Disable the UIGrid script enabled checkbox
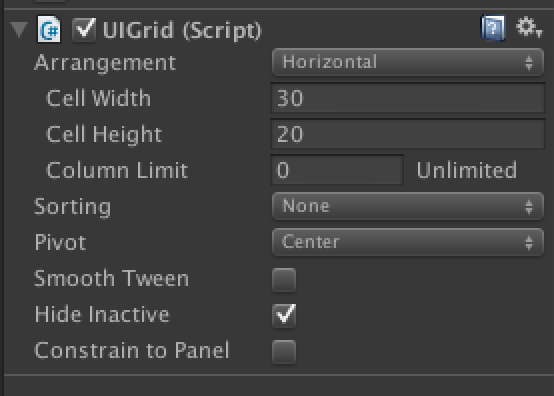 pos(84,29)
